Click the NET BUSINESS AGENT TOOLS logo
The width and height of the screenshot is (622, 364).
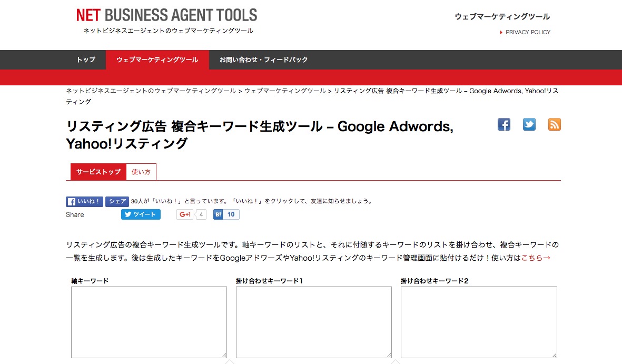(166, 15)
